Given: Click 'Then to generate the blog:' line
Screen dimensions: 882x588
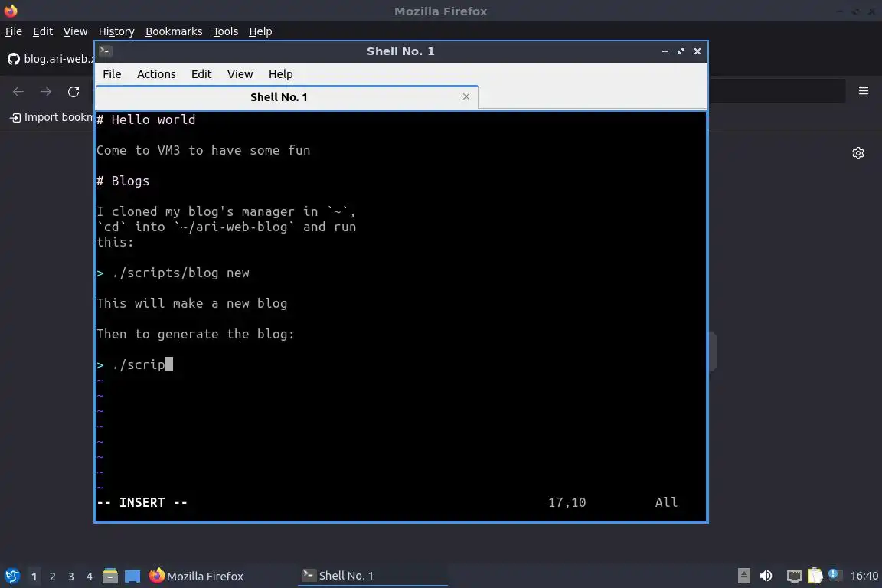Looking at the screenshot, I should coord(196,334).
